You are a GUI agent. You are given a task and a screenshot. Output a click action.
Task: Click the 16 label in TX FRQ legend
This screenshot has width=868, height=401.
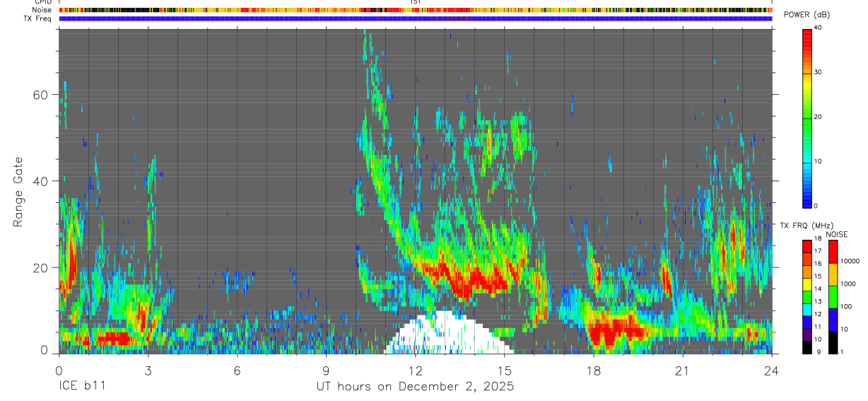pyautogui.click(x=819, y=264)
